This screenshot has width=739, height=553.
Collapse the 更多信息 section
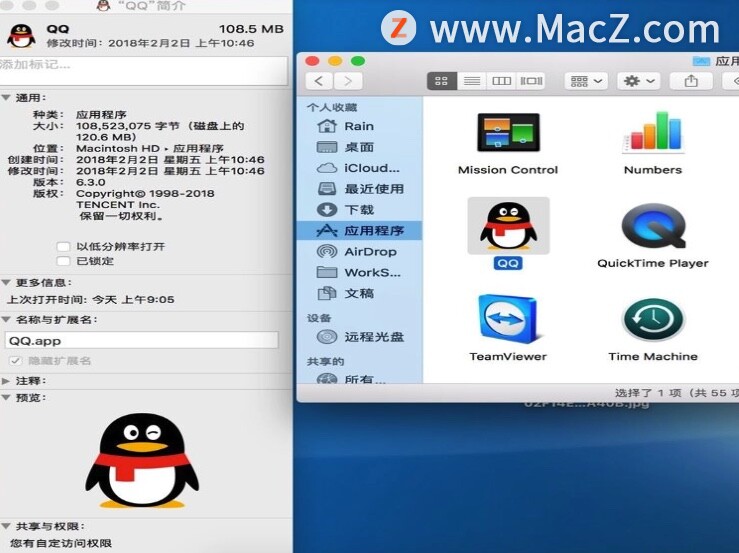tap(6, 282)
